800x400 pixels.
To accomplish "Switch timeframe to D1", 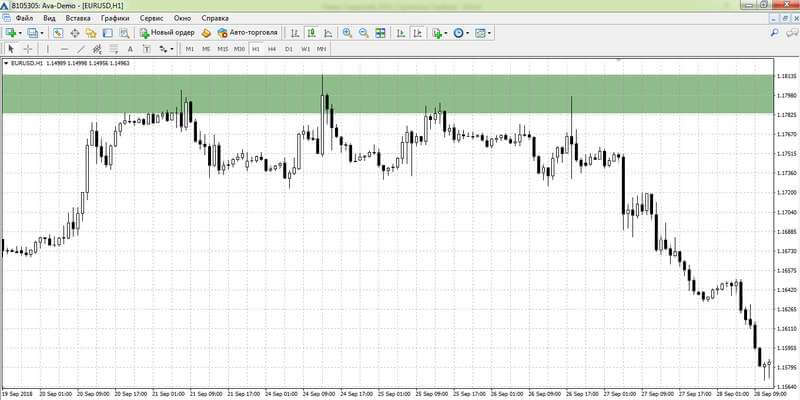I will tap(289, 49).
